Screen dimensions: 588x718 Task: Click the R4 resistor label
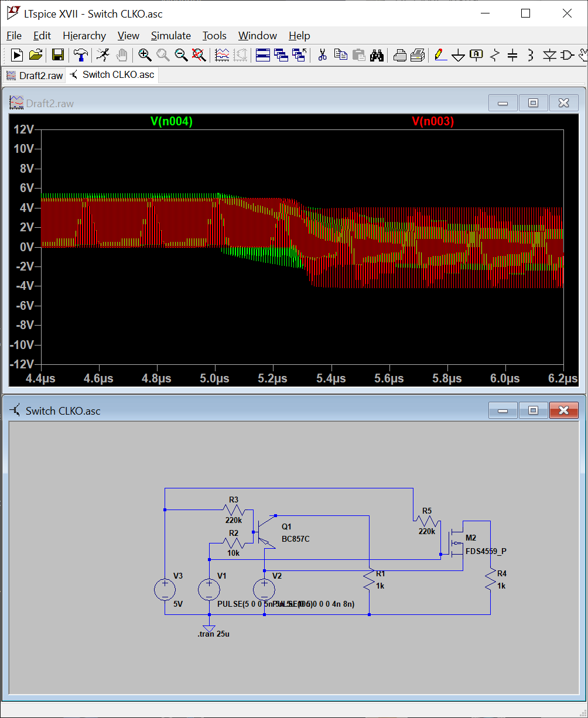point(502,573)
